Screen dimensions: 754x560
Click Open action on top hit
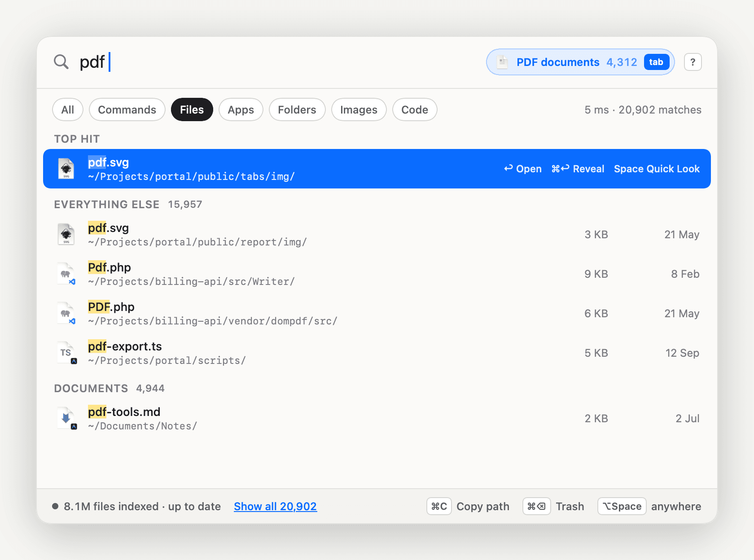click(x=523, y=169)
